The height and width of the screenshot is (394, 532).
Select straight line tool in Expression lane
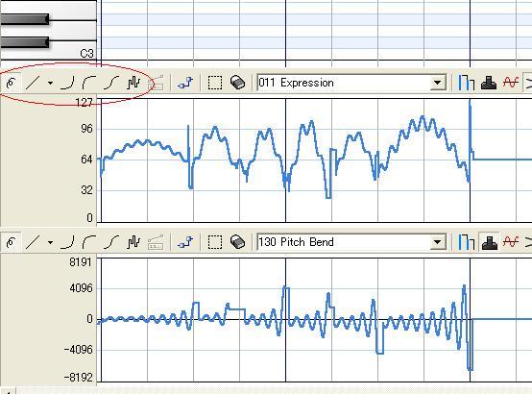33,83
